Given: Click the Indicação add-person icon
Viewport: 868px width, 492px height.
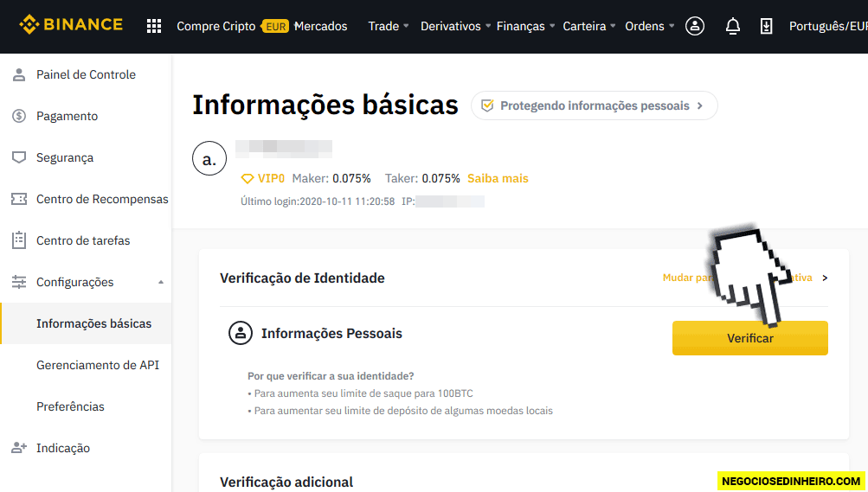Looking at the screenshot, I should (x=19, y=448).
